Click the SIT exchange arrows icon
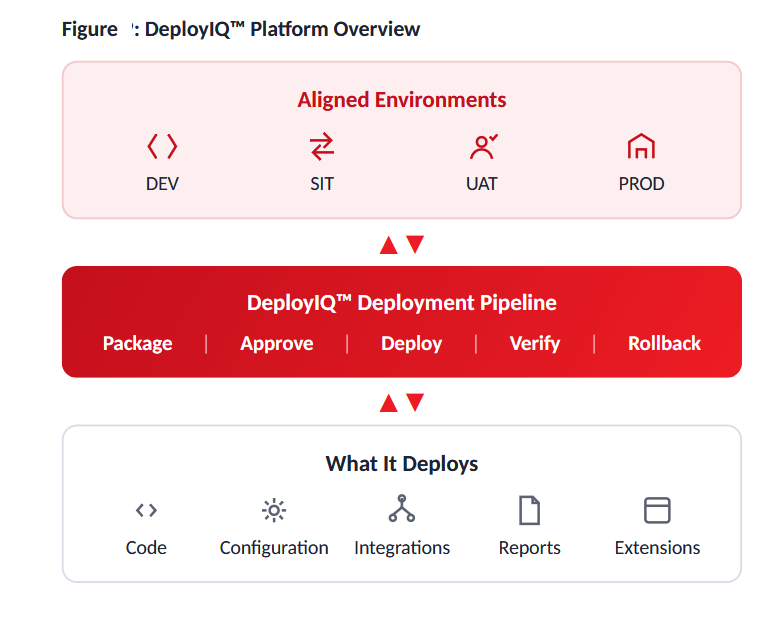The height and width of the screenshot is (642, 775). [x=322, y=146]
